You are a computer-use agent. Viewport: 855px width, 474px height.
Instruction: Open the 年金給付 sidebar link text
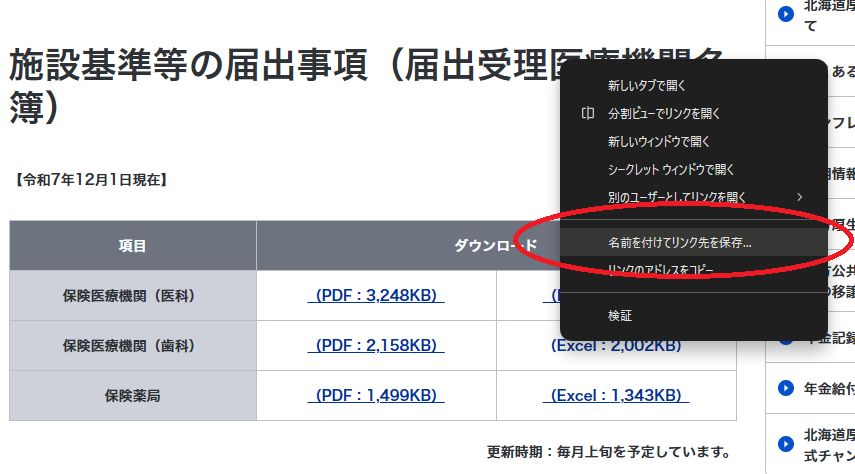coord(829,387)
